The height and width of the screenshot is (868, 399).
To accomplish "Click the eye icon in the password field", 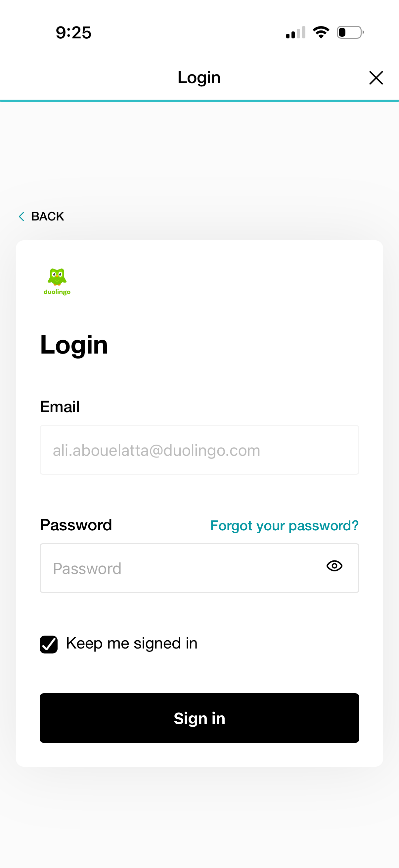I will click(334, 566).
